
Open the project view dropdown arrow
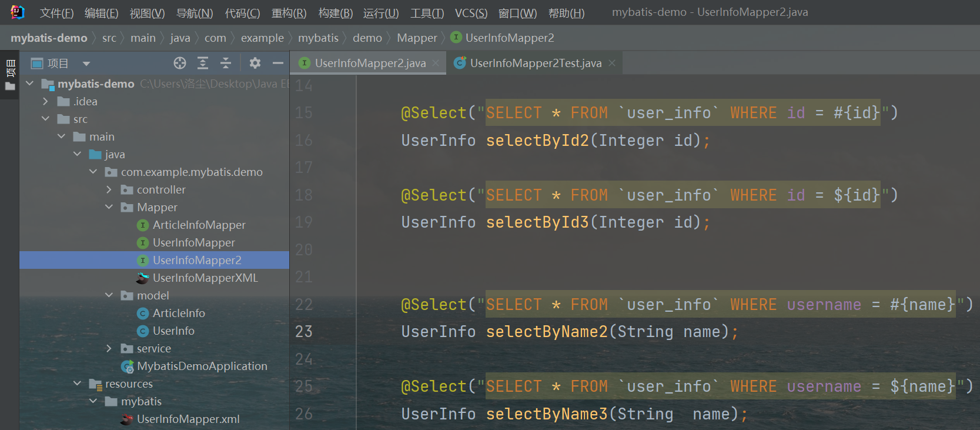[86, 64]
